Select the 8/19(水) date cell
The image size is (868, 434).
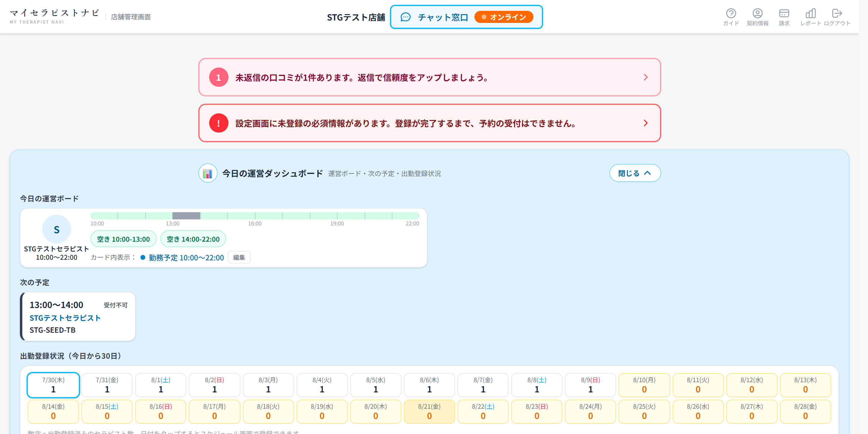click(x=322, y=411)
